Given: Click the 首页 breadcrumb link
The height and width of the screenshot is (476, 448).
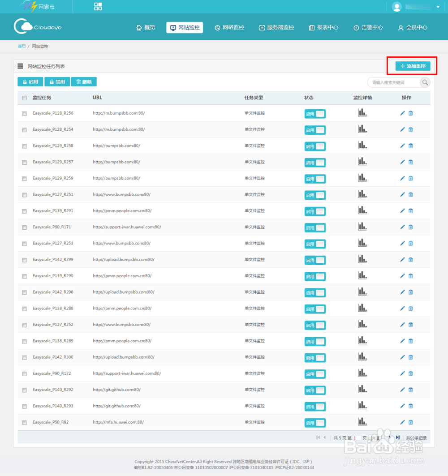Looking at the screenshot, I should pyautogui.click(x=22, y=47).
